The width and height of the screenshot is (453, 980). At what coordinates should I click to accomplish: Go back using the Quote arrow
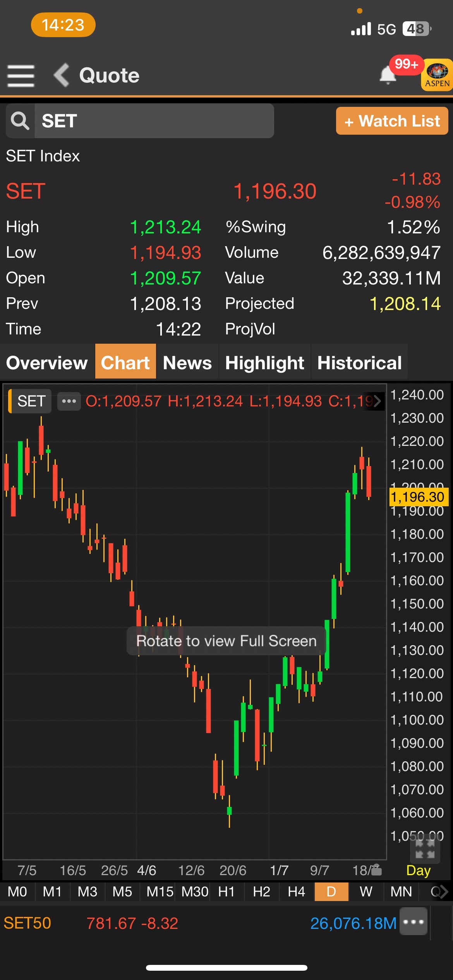(61, 75)
